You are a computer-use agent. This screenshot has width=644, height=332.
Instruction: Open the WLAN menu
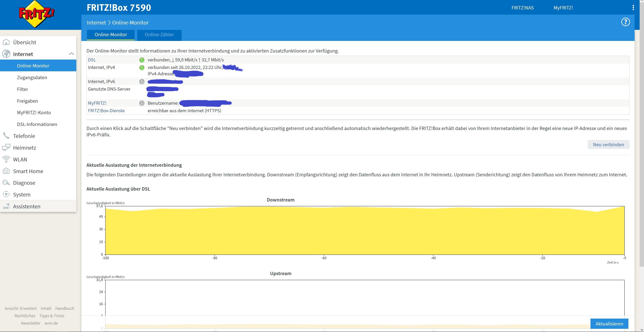(x=20, y=160)
